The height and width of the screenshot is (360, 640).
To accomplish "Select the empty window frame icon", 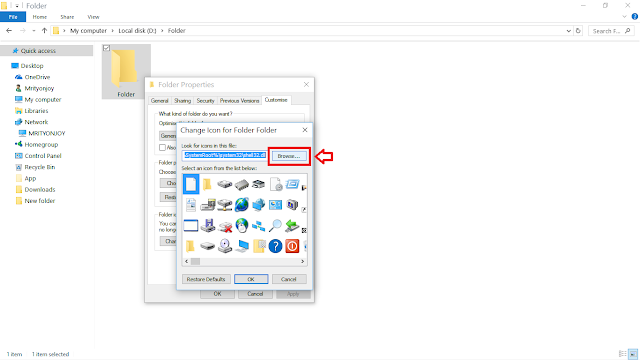I will (x=191, y=225).
